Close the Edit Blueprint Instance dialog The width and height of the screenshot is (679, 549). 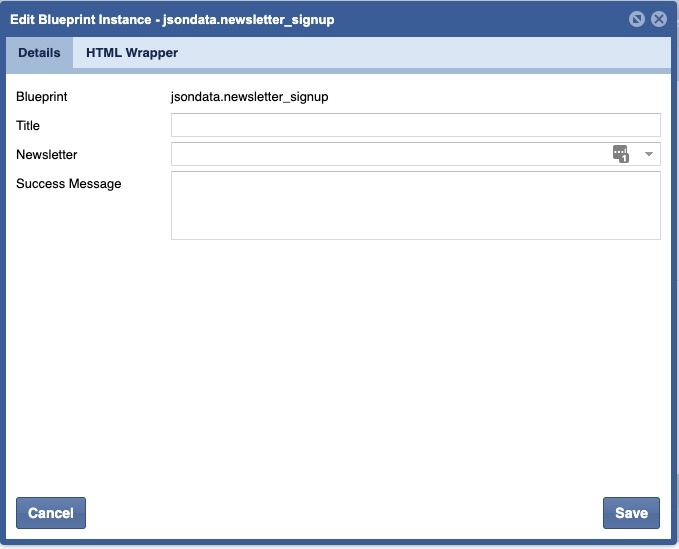tap(658, 19)
